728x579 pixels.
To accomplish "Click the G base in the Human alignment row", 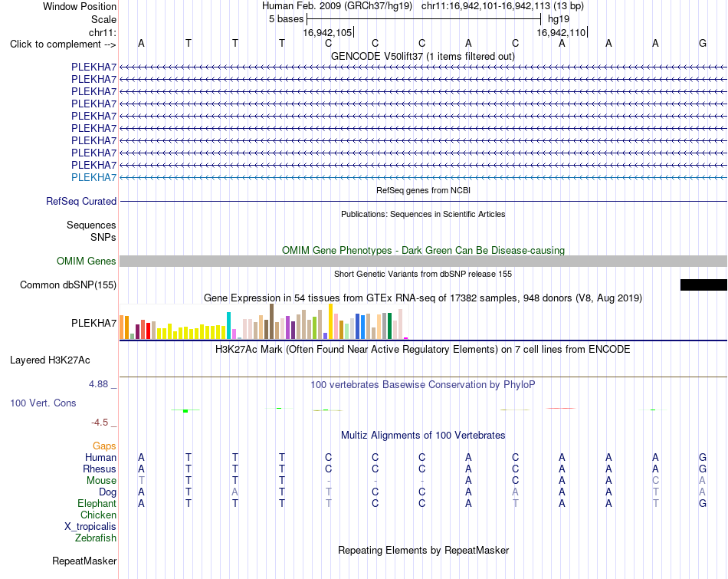I will 703,458.
